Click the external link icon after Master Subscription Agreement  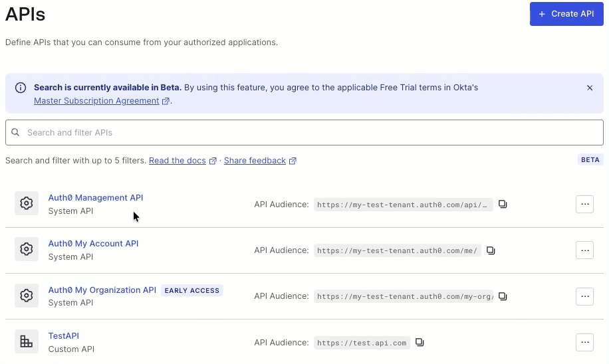[166, 101]
